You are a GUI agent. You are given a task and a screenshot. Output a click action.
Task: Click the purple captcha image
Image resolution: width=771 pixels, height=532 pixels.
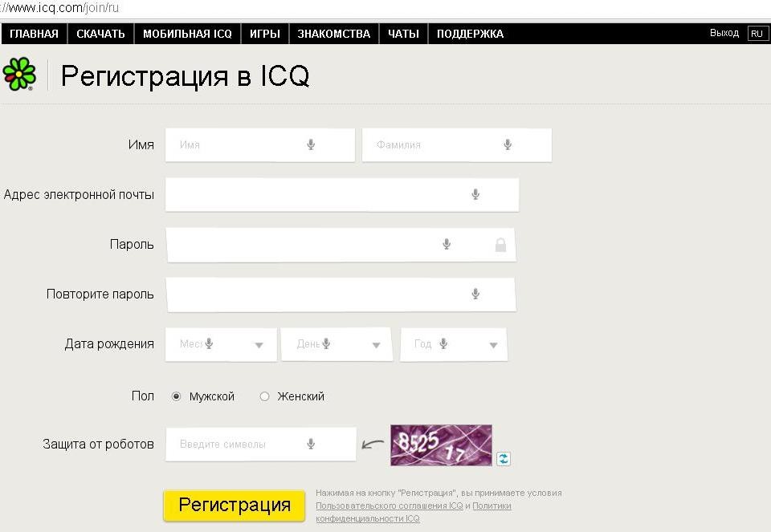coord(441,445)
